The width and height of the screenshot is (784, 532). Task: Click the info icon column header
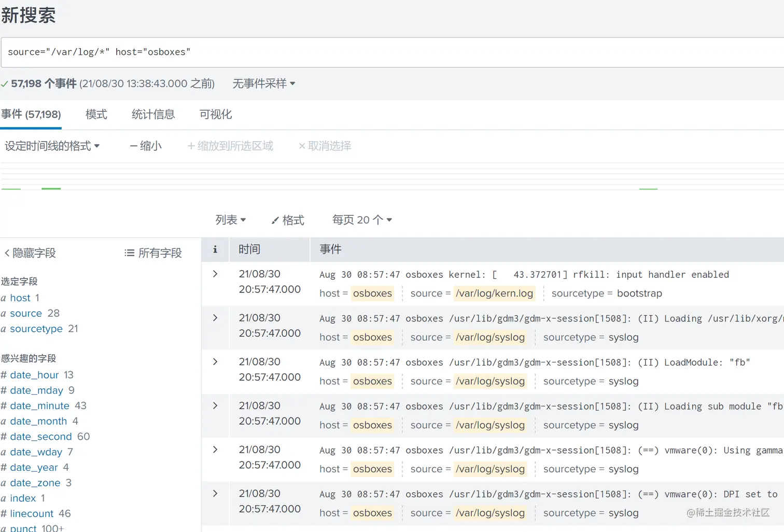[x=215, y=249]
